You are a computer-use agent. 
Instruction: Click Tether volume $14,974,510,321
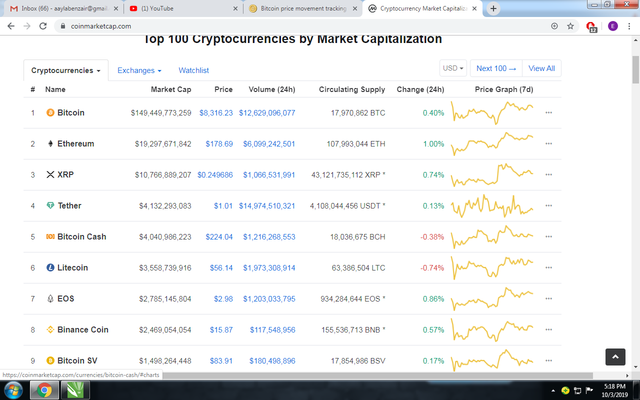point(267,206)
